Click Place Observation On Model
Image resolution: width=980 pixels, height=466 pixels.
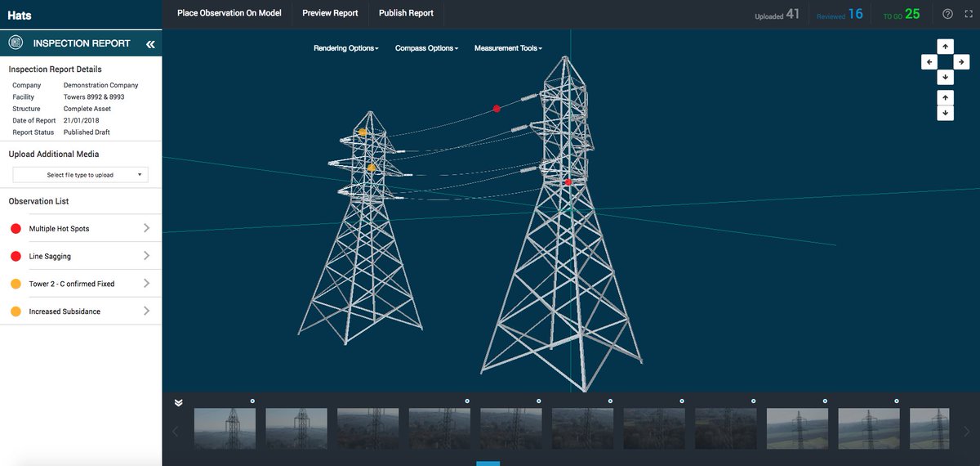(x=229, y=13)
